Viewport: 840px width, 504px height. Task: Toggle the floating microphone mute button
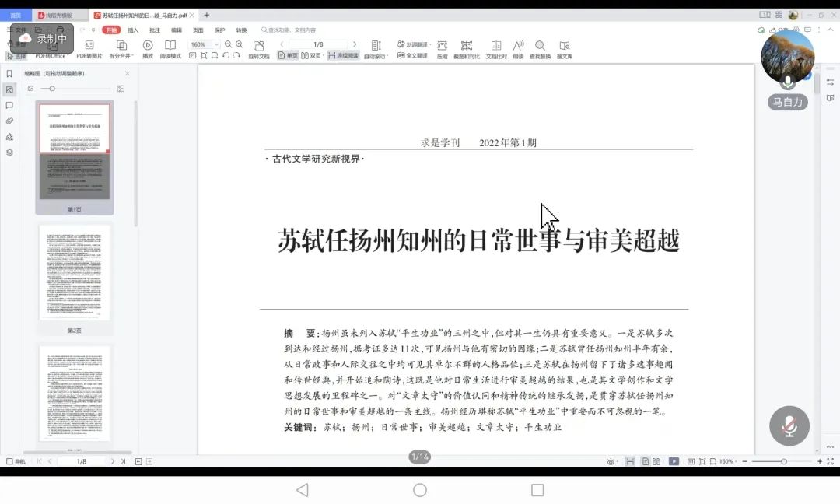click(789, 425)
